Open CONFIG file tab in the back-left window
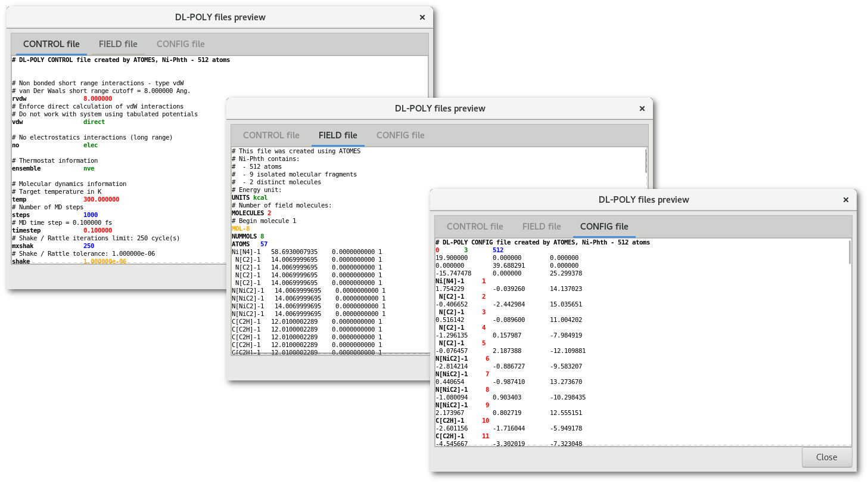The height and width of the screenshot is (483, 868). (181, 44)
